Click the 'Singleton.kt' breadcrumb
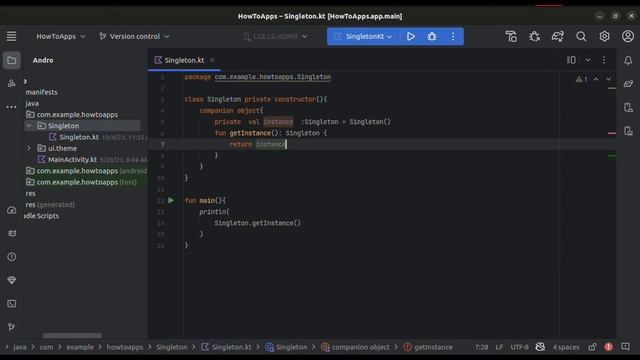640x360 pixels. 227,347
